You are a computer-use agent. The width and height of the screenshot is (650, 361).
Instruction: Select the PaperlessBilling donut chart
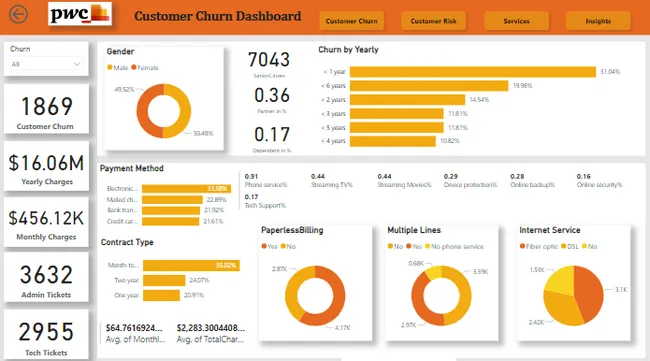coord(315,296)
